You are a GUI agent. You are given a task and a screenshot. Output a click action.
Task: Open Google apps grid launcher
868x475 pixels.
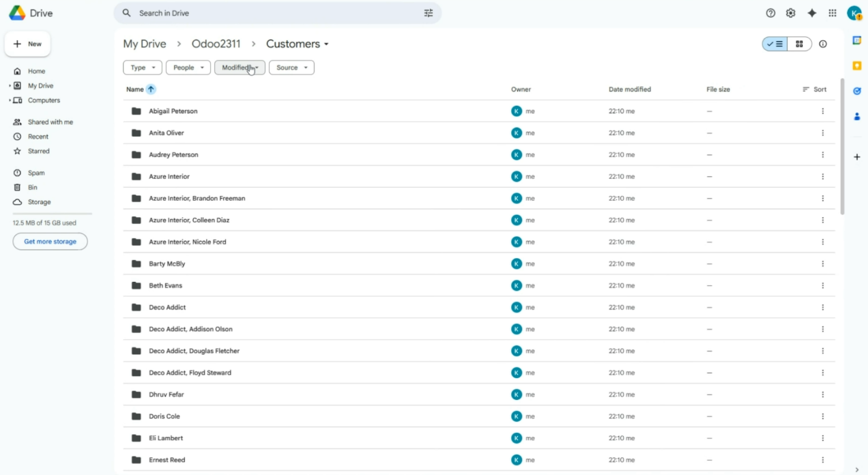click(x=832, y=13)
